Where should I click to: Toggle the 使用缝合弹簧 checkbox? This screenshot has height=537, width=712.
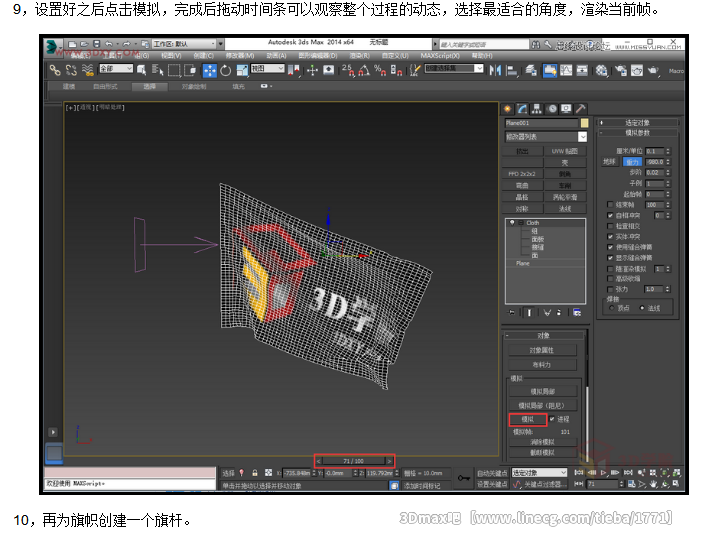[610, 247]
